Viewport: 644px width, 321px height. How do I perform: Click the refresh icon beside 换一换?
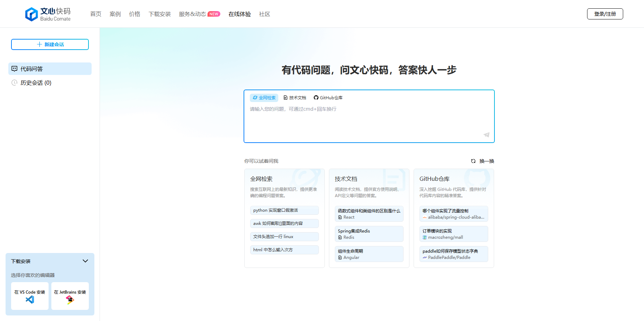(x=473, y=161)
